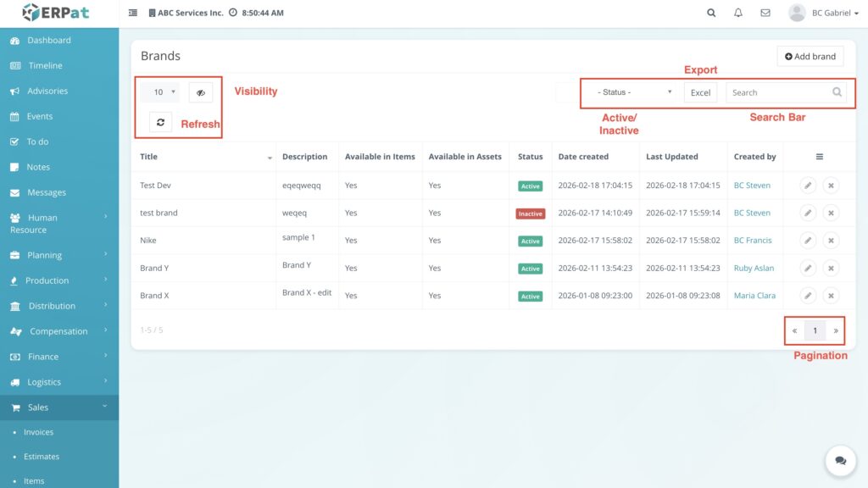Select Invoices under Sales menu
868x488 pixels.
38,432
